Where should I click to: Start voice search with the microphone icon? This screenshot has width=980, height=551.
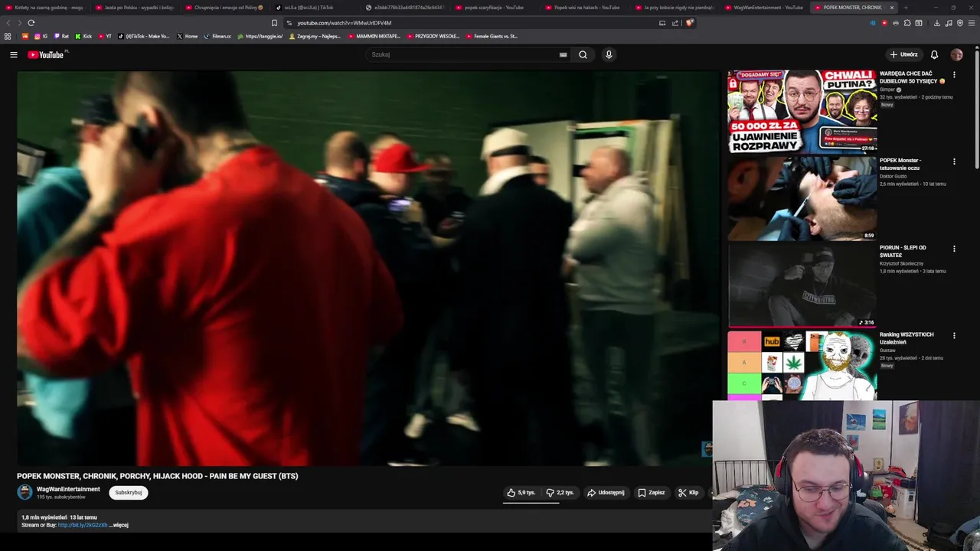click(609, 54)
